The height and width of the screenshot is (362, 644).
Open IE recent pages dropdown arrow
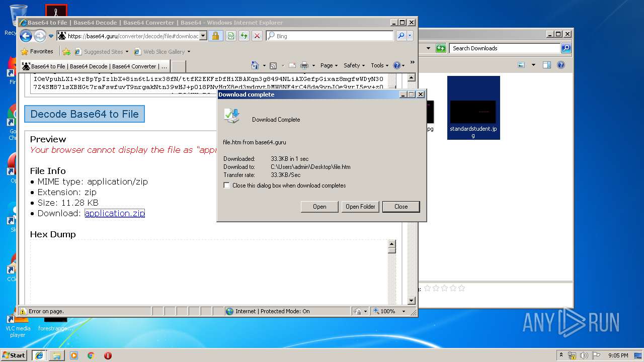(x=51, y=36)
